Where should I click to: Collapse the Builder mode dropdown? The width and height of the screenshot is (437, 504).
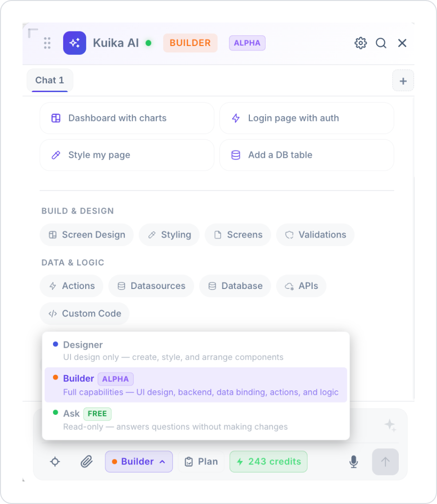[139, 462]
